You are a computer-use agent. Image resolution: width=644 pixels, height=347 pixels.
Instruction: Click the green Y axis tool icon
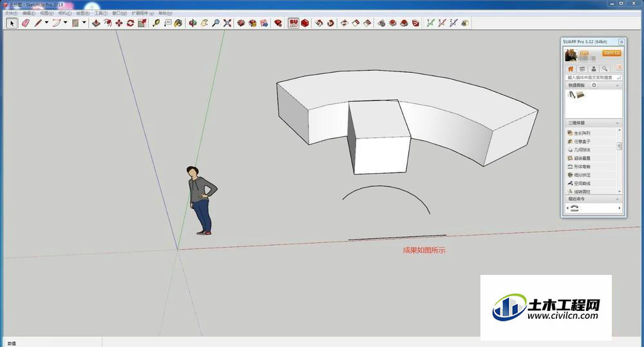pyautogui.click(x=430, y=23)
